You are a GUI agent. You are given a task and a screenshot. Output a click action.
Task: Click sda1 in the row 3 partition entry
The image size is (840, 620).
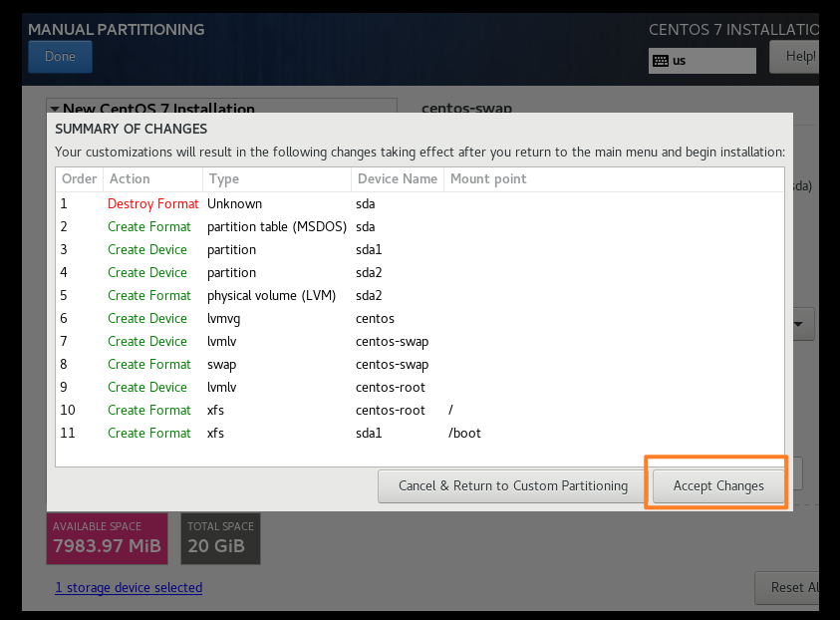pyautogui.click(x=369, y=250)
